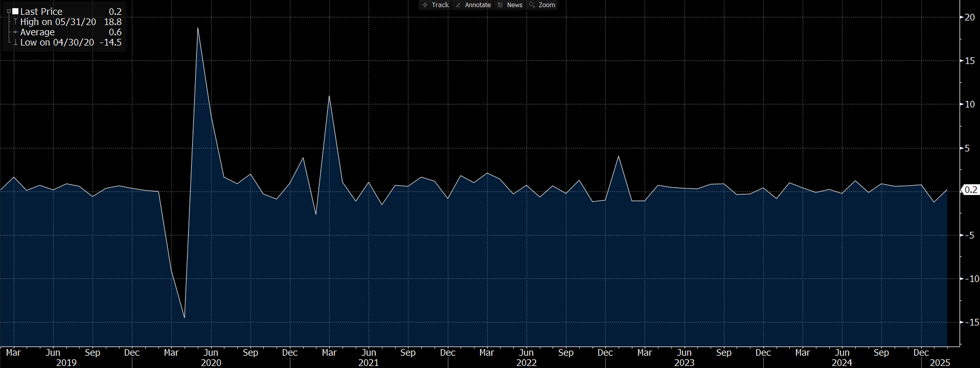This screenshot has height=368, width=980.
Task: Open the Annotate tool
Action: (x=473, y=5)
